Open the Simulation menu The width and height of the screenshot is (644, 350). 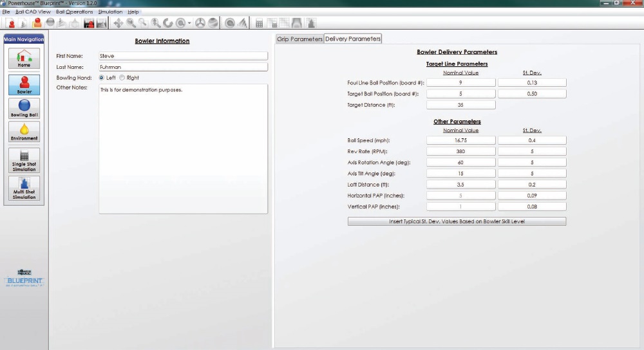(110, 12)
